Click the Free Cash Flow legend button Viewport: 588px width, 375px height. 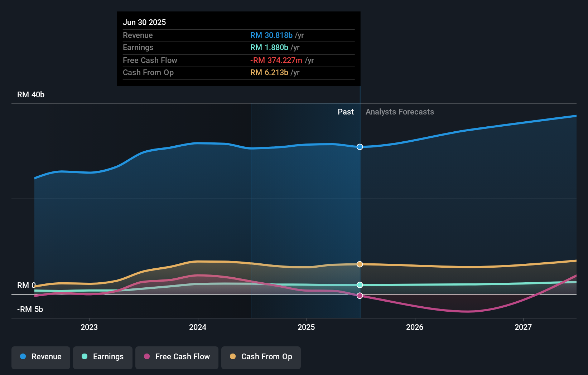(x=177, y=357)
